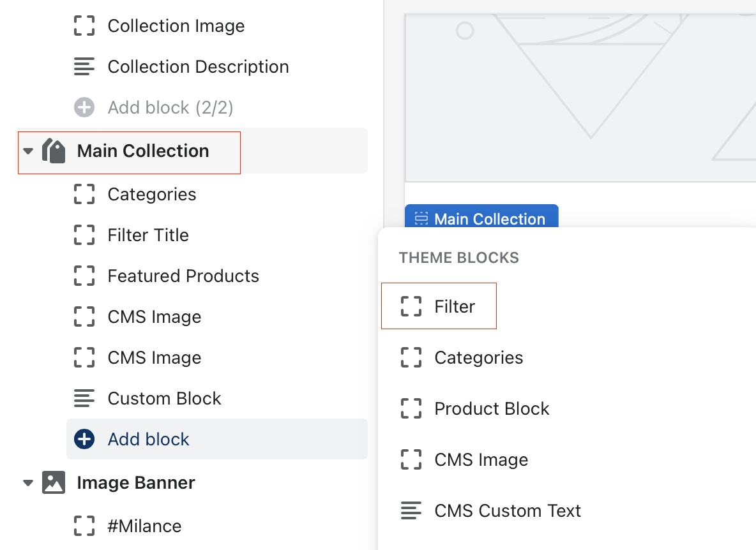Click the plus icon of the highlighted Add block
756x550 pixels.
[84, 439]
